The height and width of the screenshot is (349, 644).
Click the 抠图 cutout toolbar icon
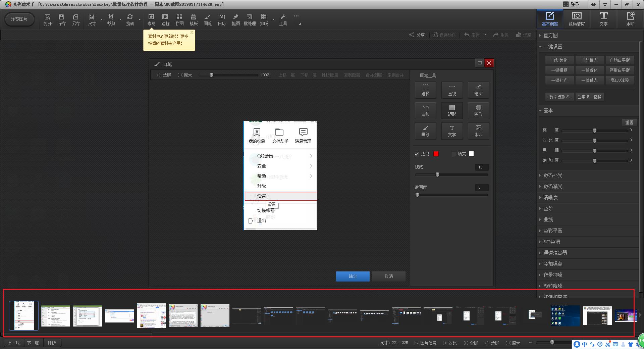[x=236, y=19]
